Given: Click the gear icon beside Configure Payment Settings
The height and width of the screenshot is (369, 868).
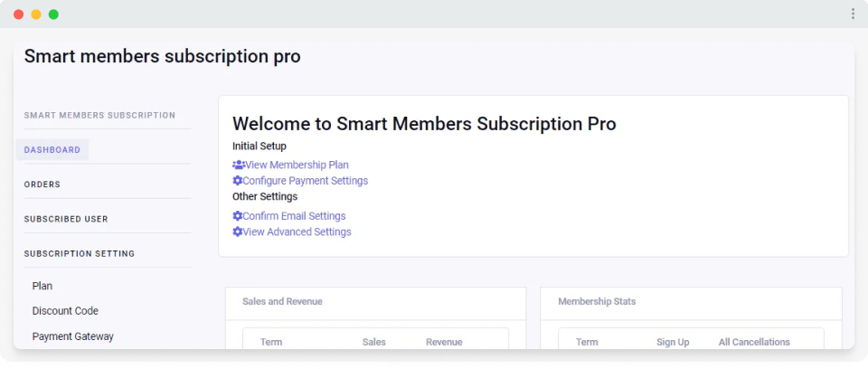Looking at the screenshot, I should (238, 181).
